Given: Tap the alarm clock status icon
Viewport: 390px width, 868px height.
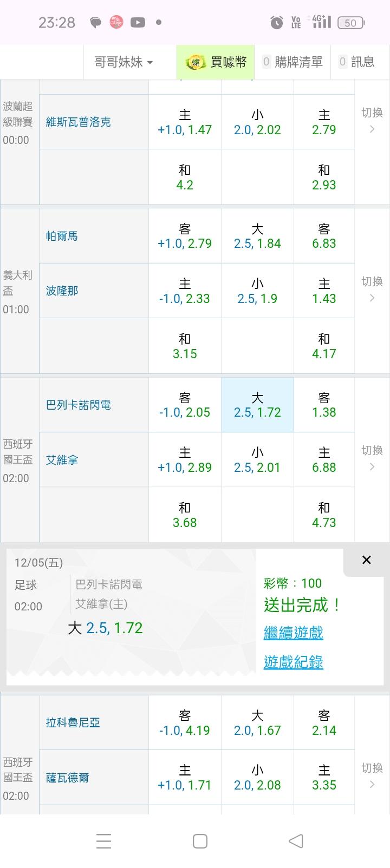Looking at the screenshot, I should pos(277,22).
